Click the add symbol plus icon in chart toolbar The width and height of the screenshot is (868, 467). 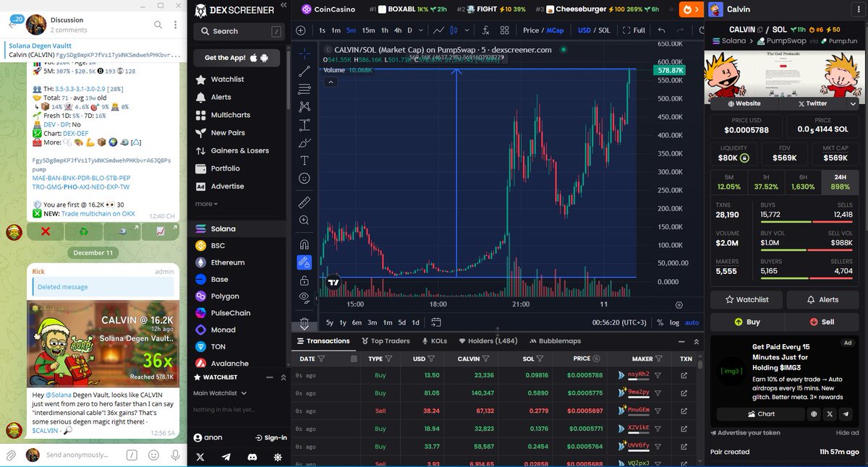point(301,30)
